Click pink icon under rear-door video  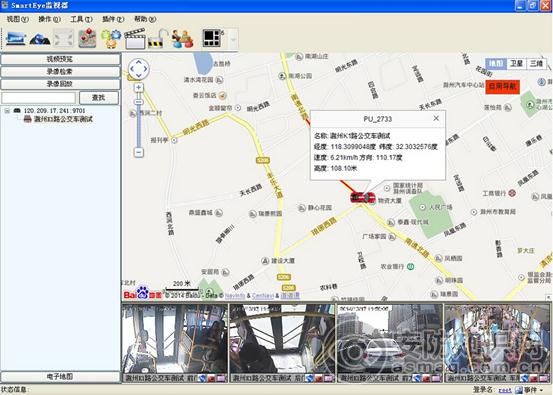329,378
